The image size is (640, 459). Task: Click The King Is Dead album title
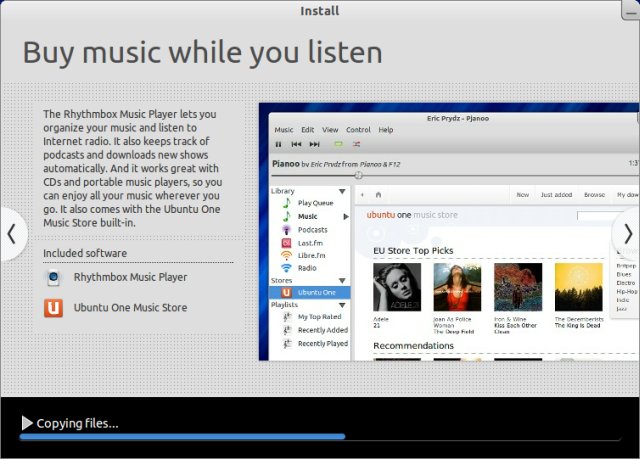(x=577, y=326)
